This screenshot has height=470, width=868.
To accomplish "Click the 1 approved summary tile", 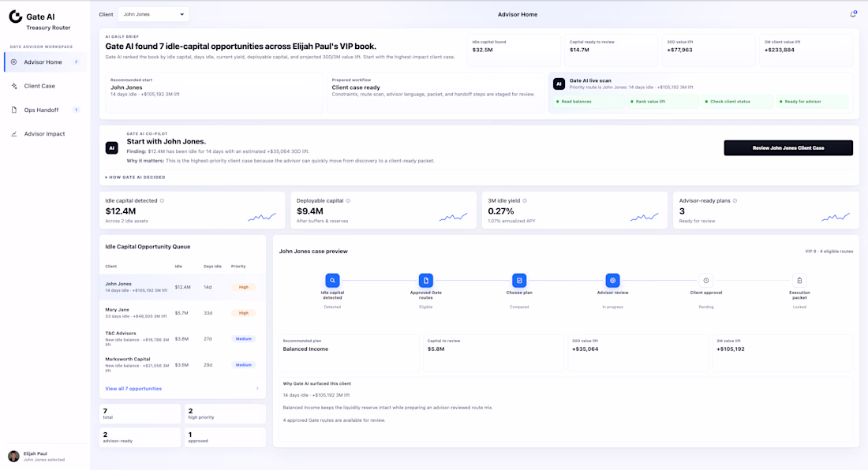I will [225, 438].
